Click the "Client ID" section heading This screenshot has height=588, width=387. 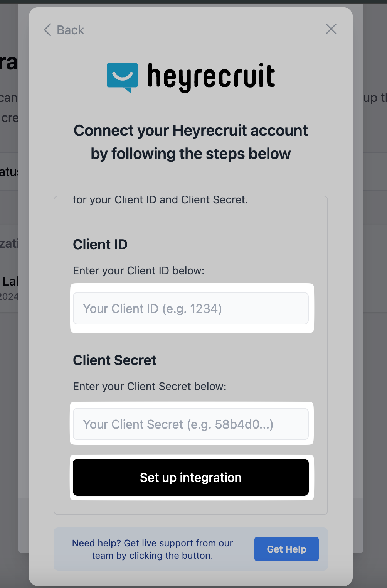point(100,245)
